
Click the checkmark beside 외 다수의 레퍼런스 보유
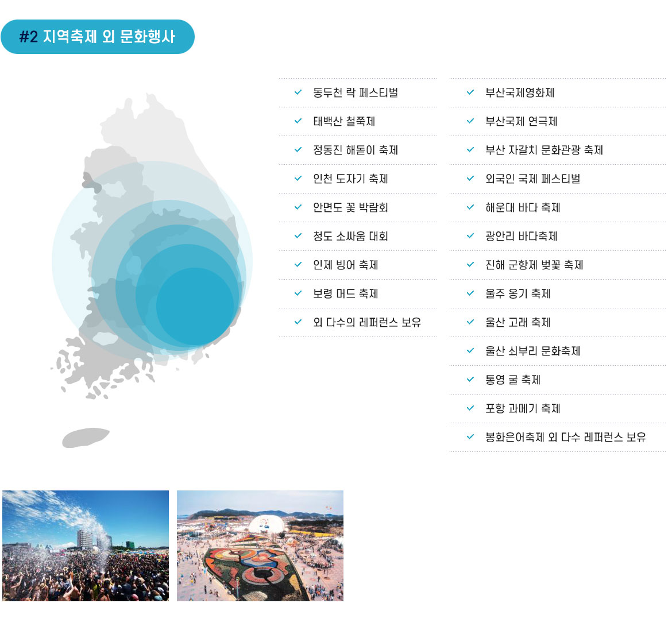(x=298, y=322)
